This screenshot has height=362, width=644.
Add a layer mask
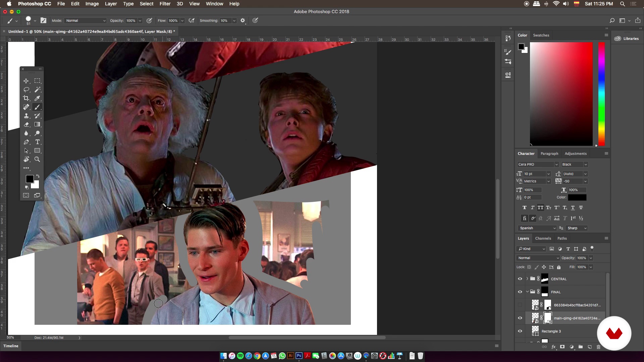click(562, 347)
